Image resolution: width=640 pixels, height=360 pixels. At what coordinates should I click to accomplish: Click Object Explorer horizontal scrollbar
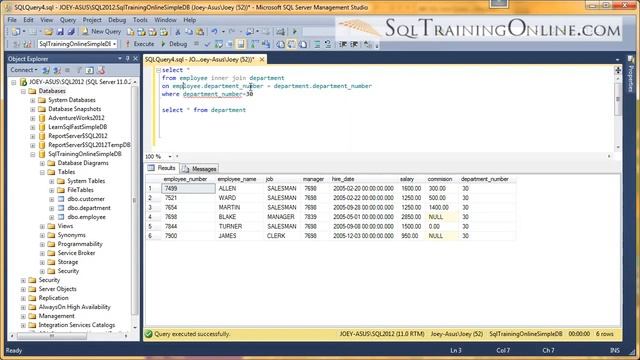[52, 336]
